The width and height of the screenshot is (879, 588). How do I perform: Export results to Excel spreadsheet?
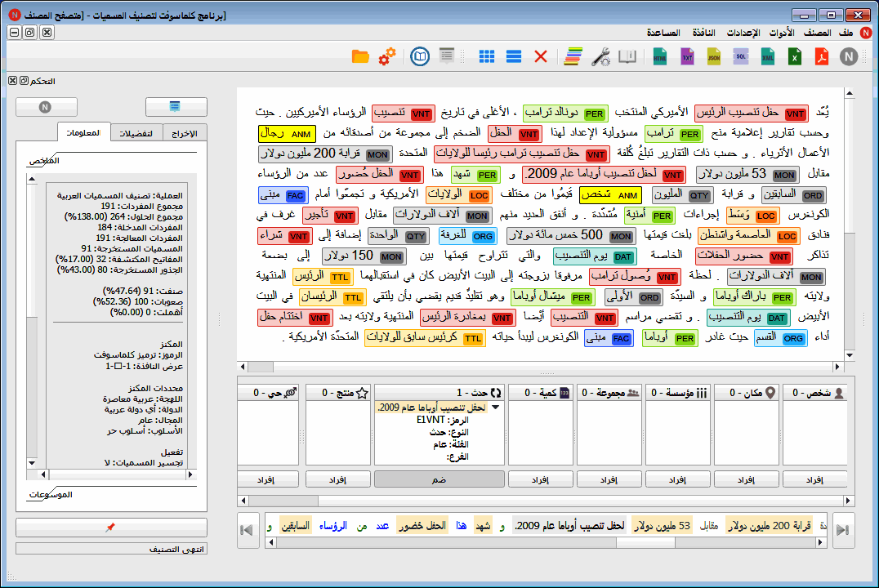click(x=794, y=56)
